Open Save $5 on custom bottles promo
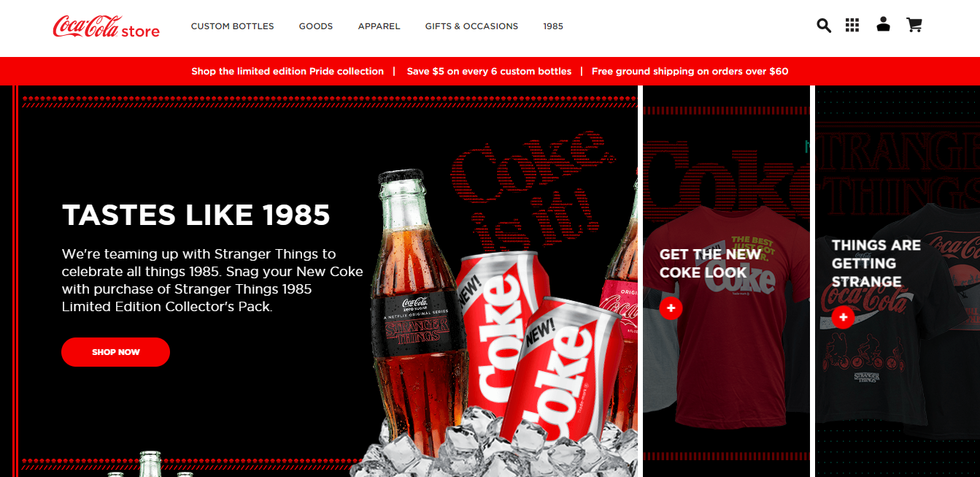This screenshot has width=980, height=477. click(489, 72)
